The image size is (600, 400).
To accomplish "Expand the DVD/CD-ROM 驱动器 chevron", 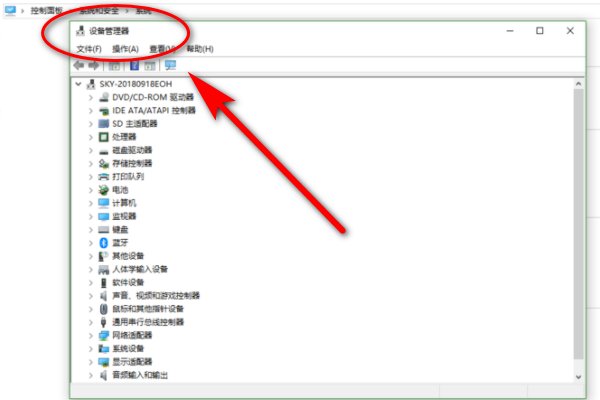I will [x=91, y=97].
